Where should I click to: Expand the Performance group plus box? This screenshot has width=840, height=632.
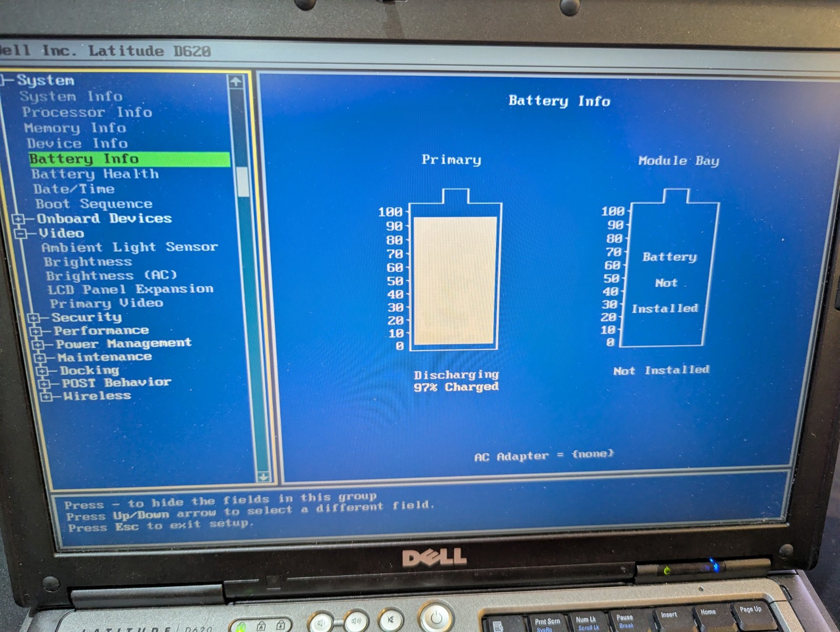coord(36,331)
